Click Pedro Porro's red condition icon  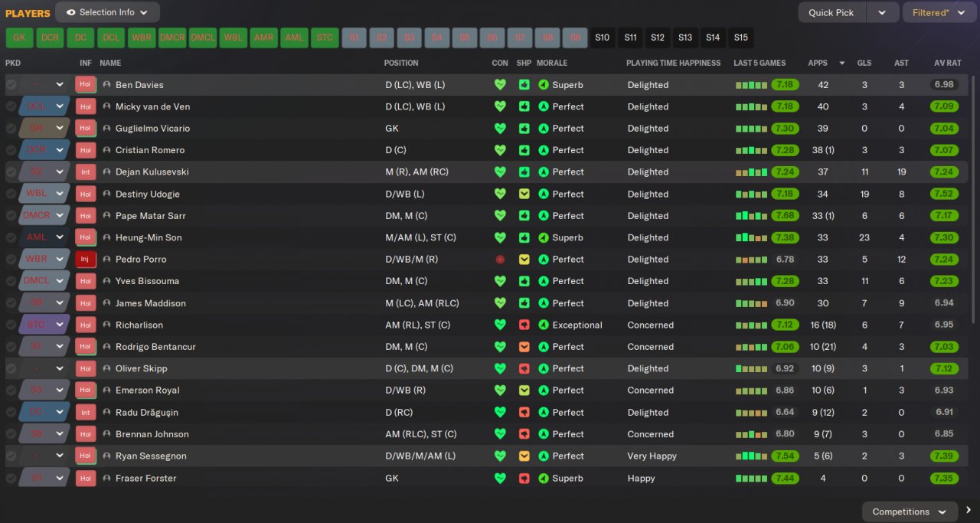coord(500,260)
